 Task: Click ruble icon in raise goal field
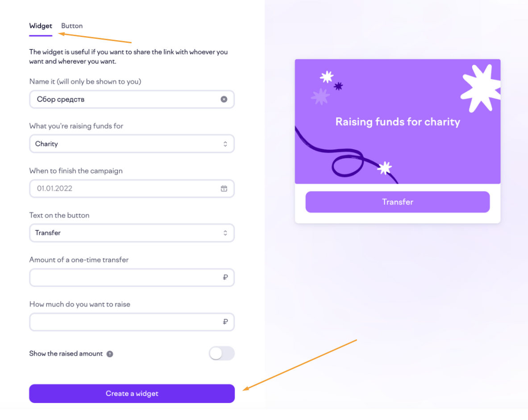(x=225, y=322)
